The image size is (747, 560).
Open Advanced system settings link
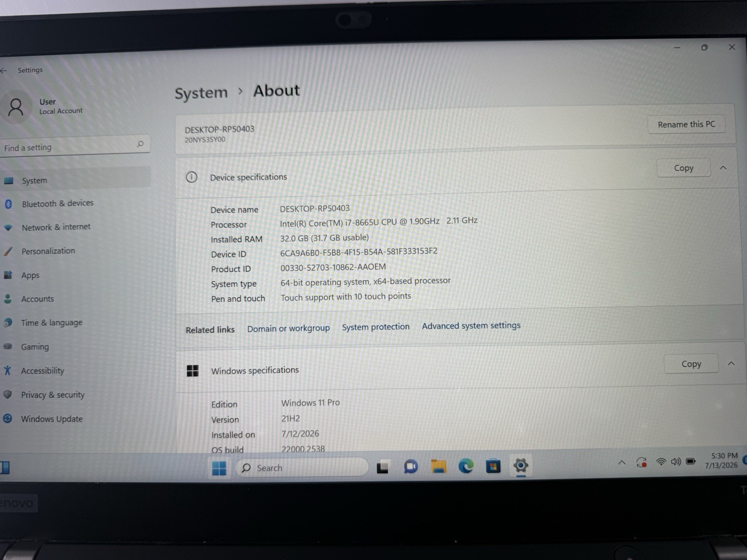coord(471,325)
